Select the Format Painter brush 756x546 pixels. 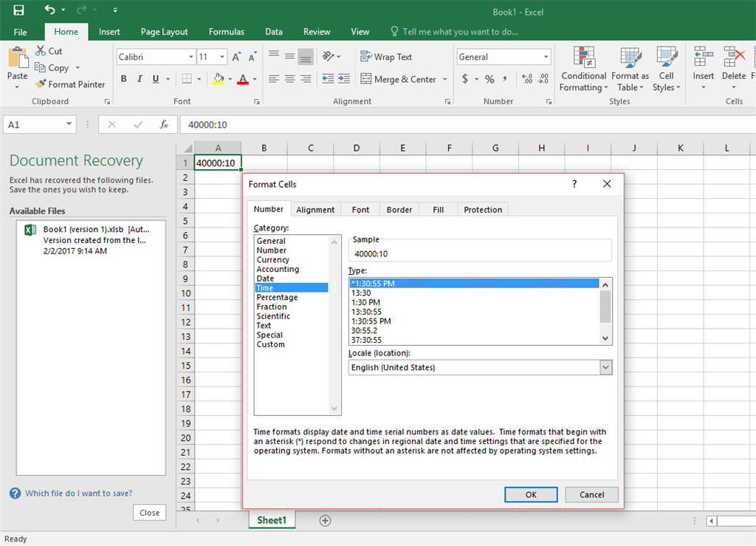pos(41,84)
